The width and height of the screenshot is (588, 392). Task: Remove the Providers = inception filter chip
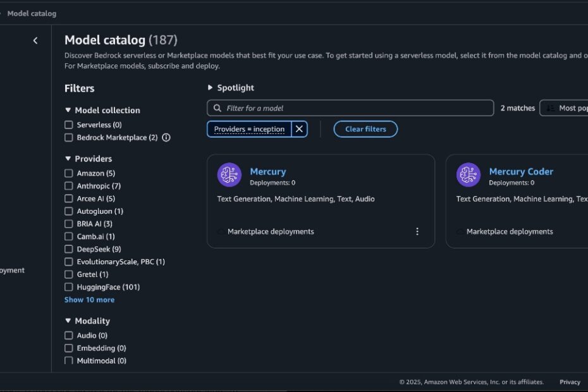[299, 129]
